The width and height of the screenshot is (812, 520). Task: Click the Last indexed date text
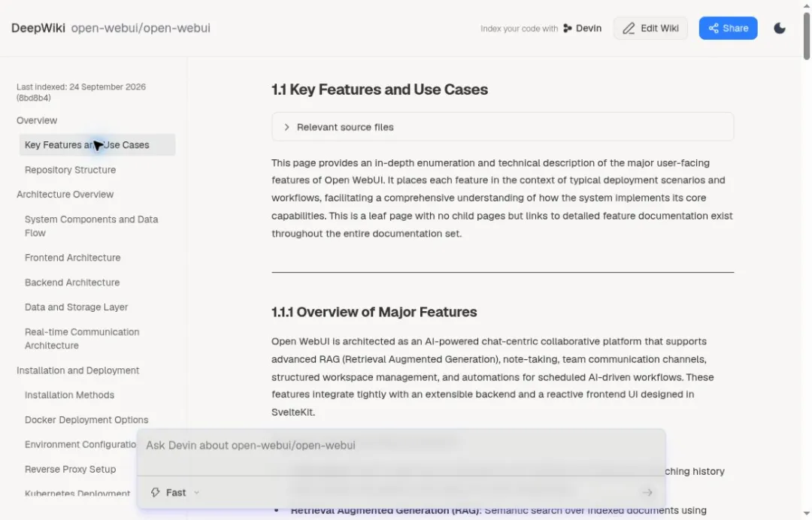point(80,92)
